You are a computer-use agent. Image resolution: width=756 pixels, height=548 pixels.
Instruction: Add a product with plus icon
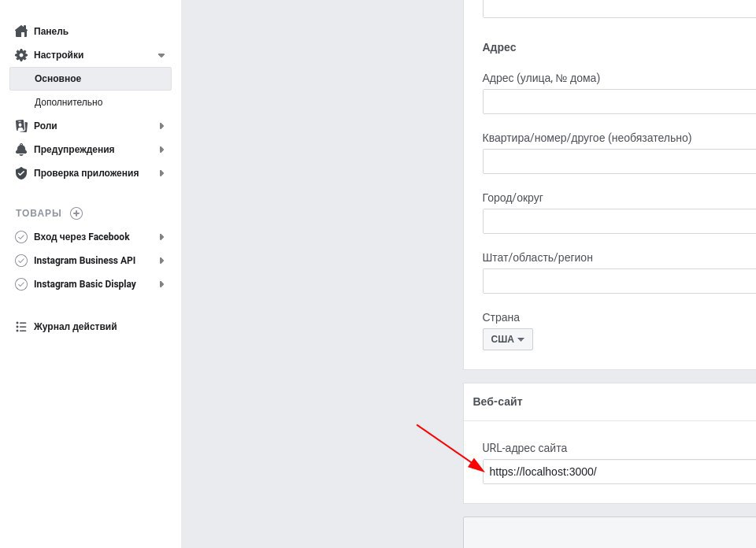click(76, 213)
